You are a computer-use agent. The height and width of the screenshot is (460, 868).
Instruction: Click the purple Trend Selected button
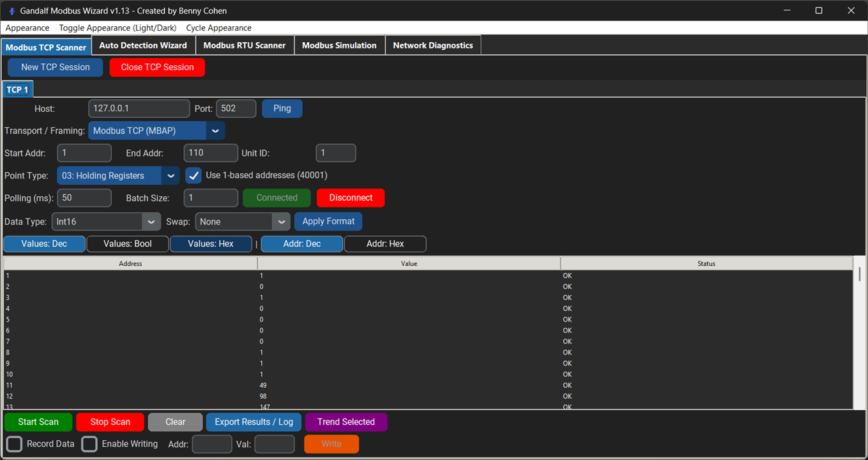[x=346, y=422]
